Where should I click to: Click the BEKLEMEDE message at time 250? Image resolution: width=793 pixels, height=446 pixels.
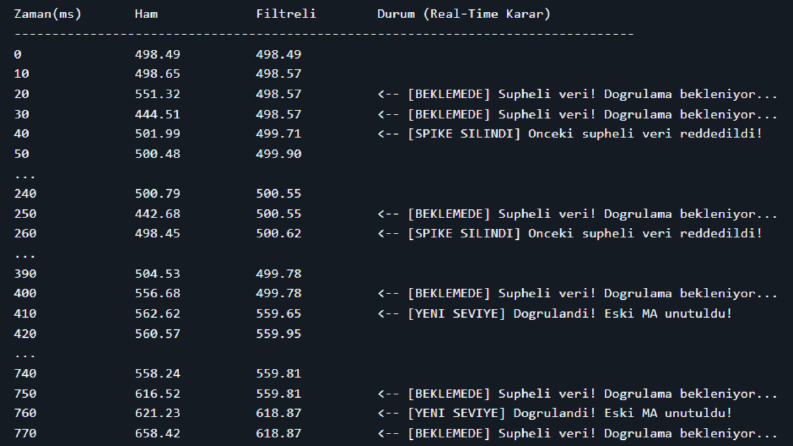click(577, 214)
